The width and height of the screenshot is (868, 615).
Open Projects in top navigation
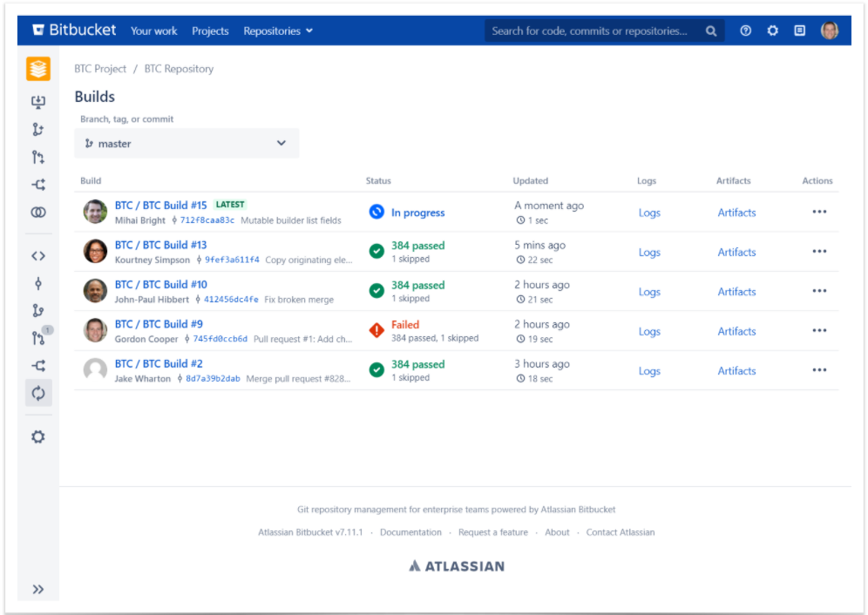point(210,31)
